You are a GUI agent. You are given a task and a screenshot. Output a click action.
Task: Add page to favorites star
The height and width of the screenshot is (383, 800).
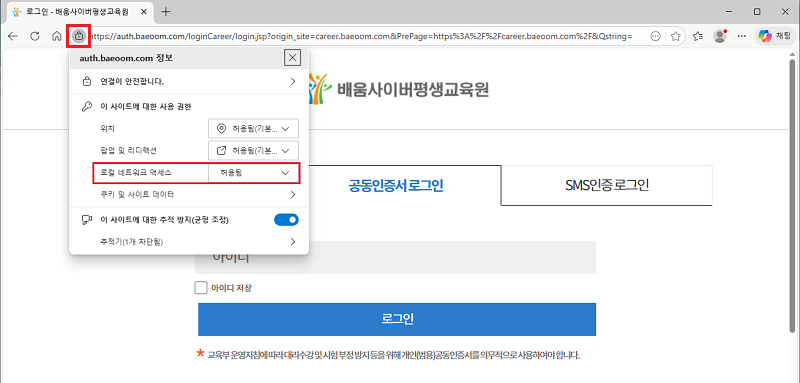pos(676,36)
